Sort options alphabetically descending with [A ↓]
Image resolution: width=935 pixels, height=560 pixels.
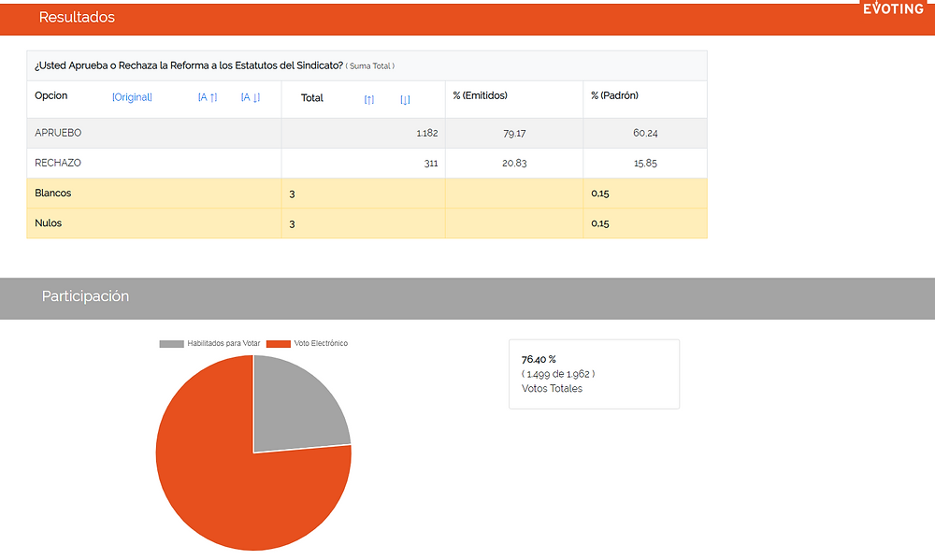(251, 97)
